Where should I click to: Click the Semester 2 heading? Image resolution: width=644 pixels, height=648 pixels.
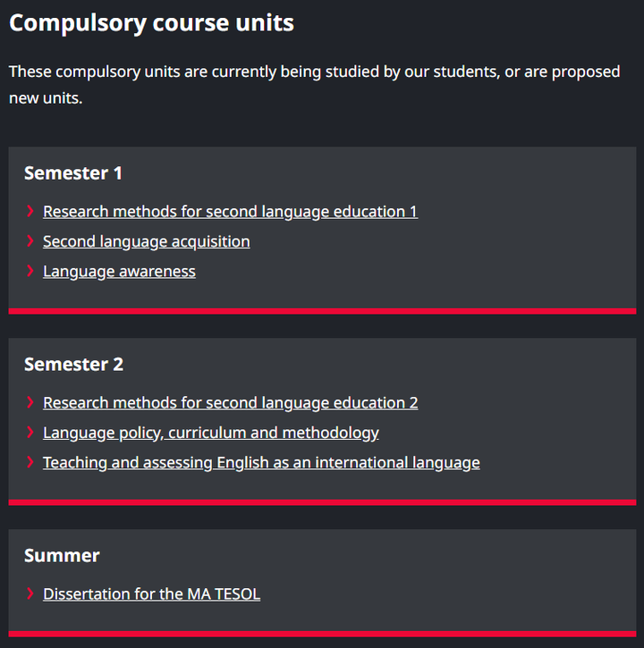(73, 365)
